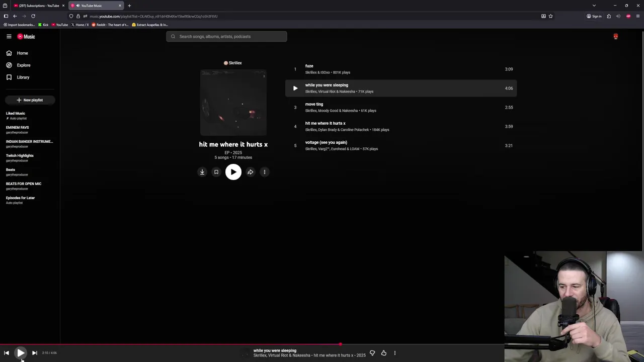Save album to library bookmark icon
The width and height of the screenshot is (644, 362).
[x=216, y=172]
